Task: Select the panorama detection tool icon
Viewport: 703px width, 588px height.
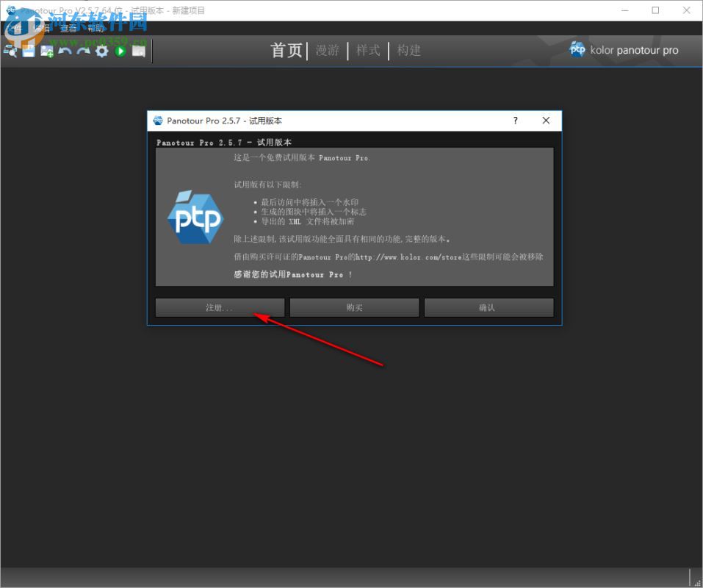Action: pyautogui.click(x=11, y=51)
